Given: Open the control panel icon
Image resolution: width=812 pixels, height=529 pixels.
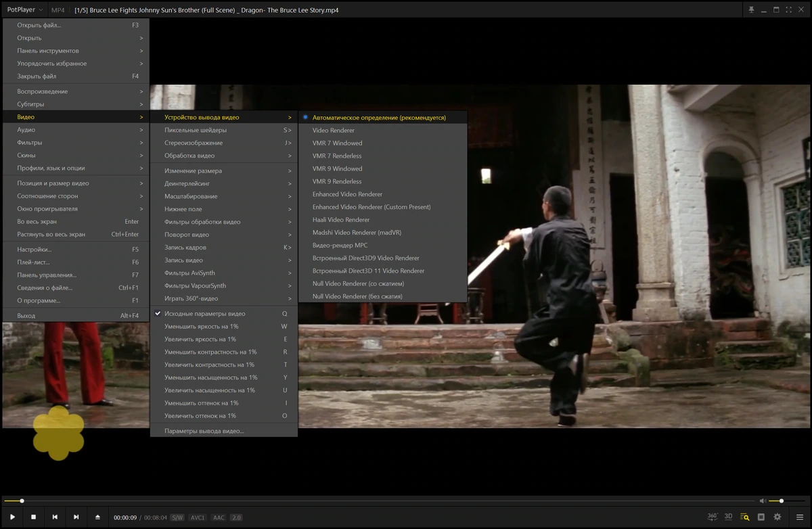Looking at the screenshot, I should click(x=761, y=517).
